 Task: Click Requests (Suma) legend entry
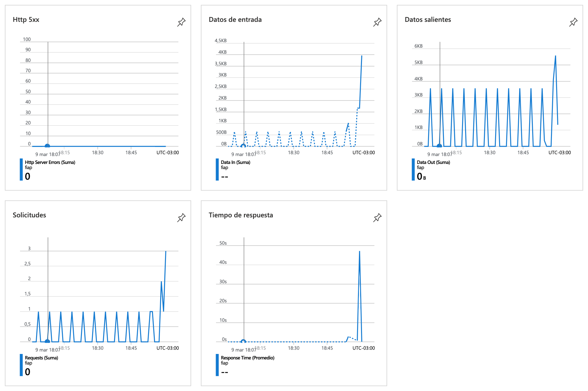pos(42,358)
